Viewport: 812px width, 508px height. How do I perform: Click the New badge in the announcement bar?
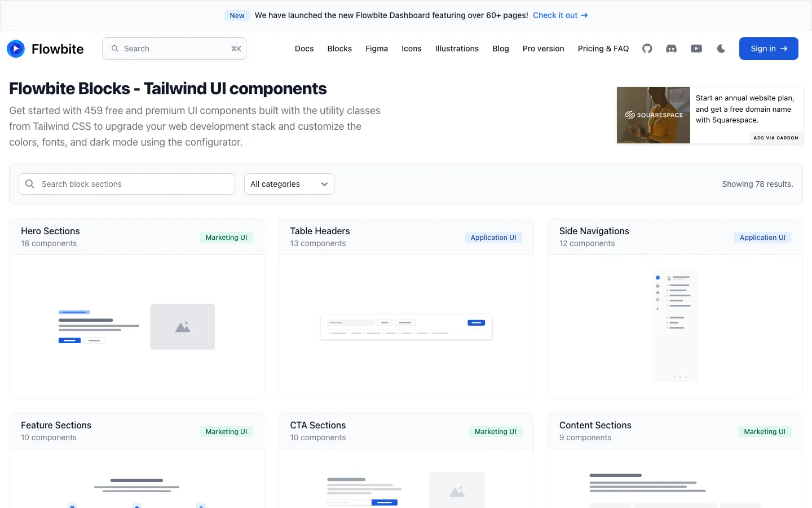237,15
